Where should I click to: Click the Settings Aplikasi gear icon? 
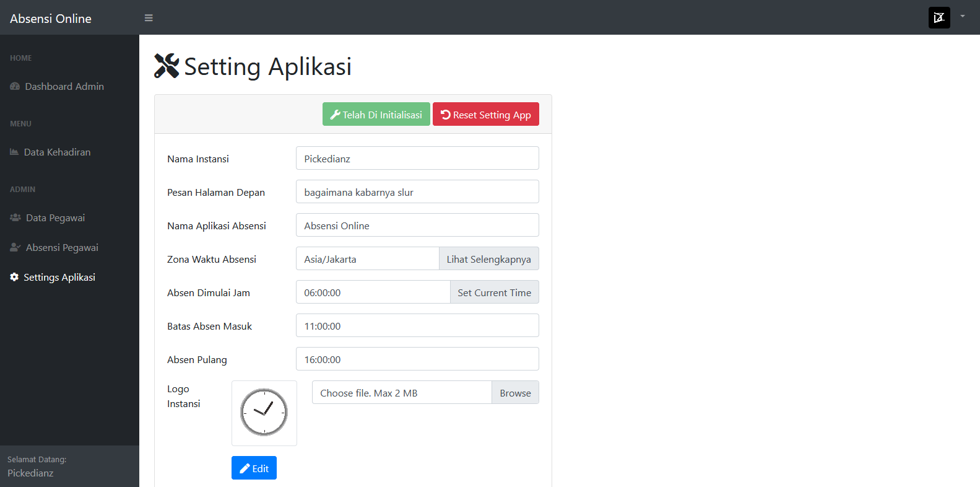14,277
